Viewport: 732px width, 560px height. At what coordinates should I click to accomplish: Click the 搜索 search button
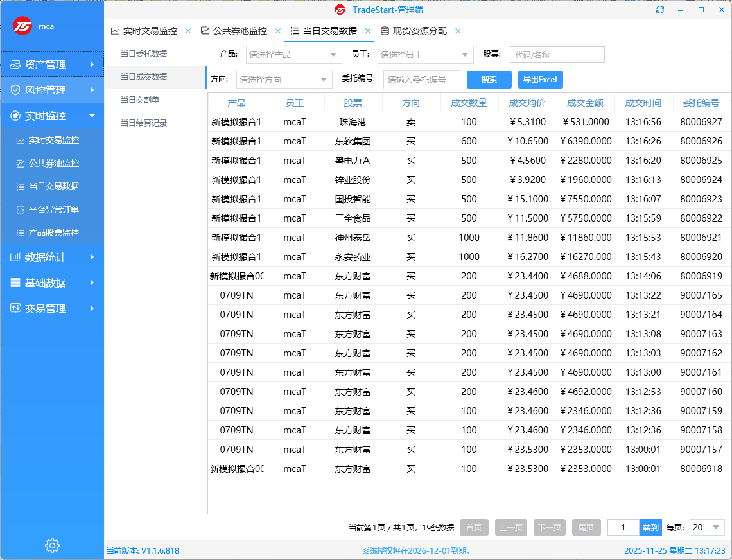pos(489,79)
